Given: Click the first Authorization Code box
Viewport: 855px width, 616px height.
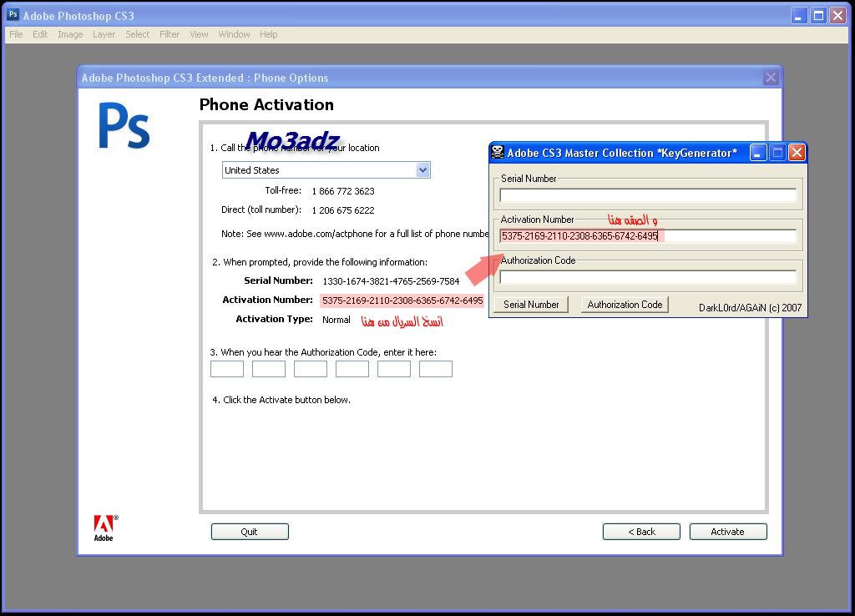Looking at the screenshot, I should 227,369.
